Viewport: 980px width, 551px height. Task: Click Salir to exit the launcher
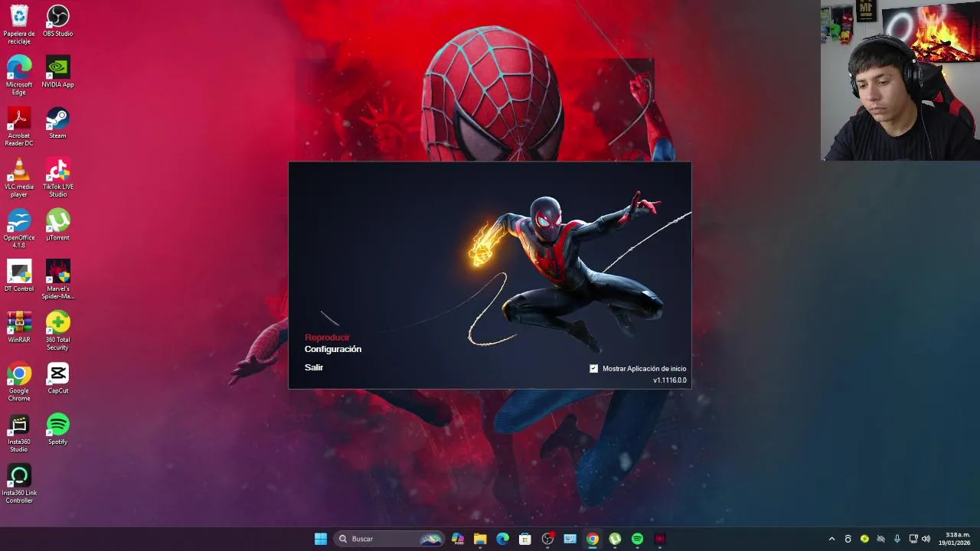point(314,367)
